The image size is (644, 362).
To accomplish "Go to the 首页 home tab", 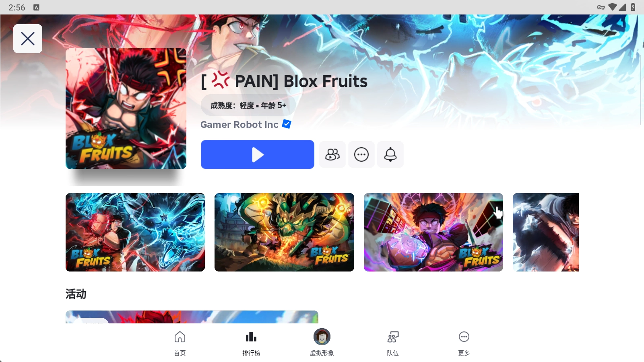I will 180,343.
